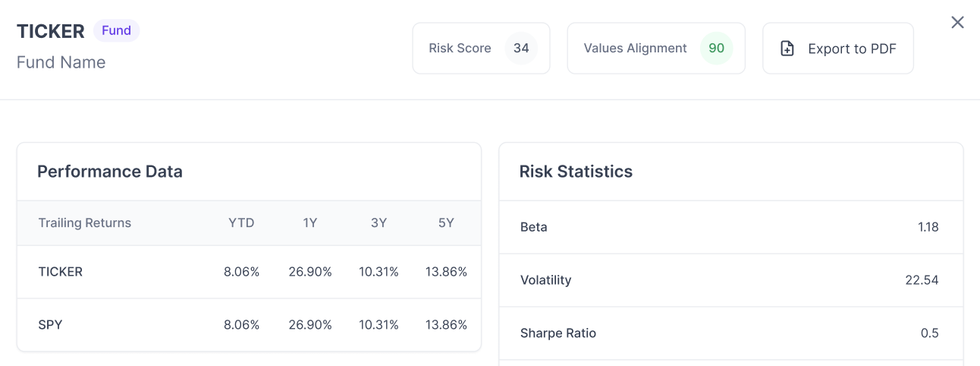Screen dimensions: 980x366
Task: Click the 1Y column header
Action: pyautogui.click(x=309, y=222)
